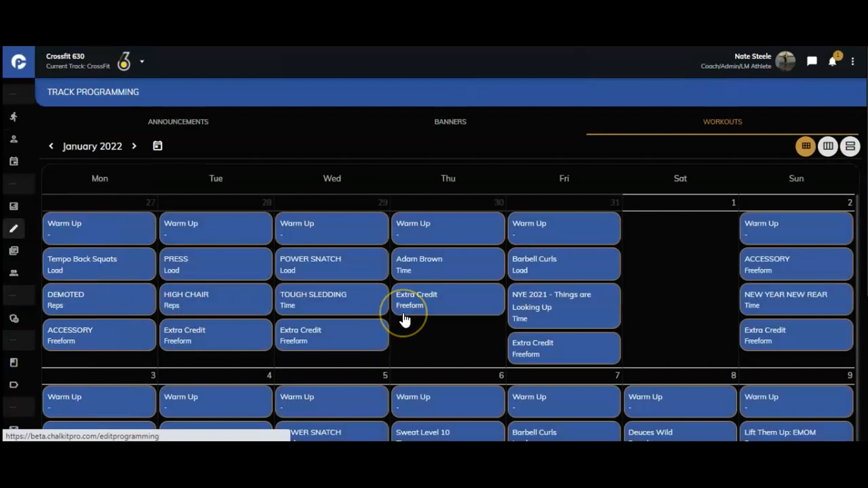868x488 pixels.
Task: Open Warm Up card on Sunday 9
Action: 796,402
